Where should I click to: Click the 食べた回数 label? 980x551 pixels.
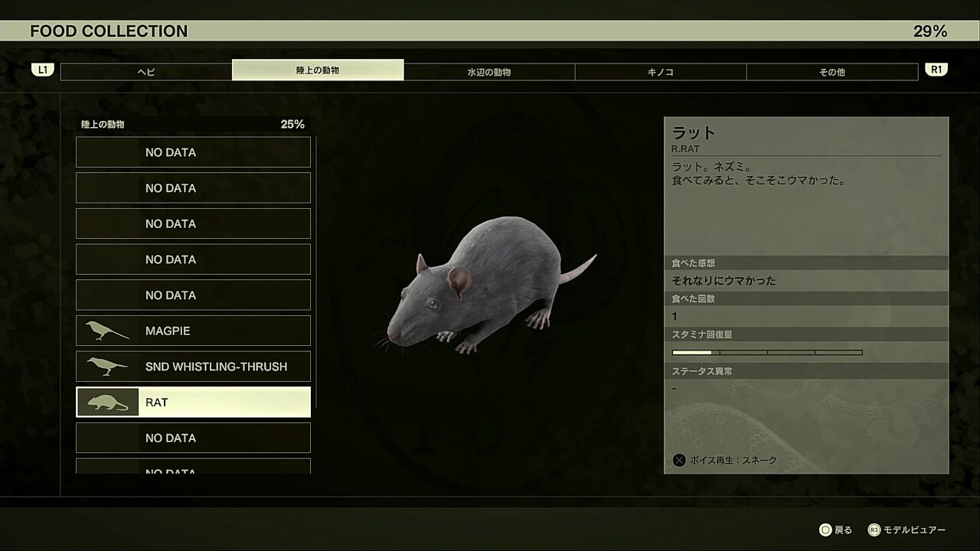click(693, 298)
